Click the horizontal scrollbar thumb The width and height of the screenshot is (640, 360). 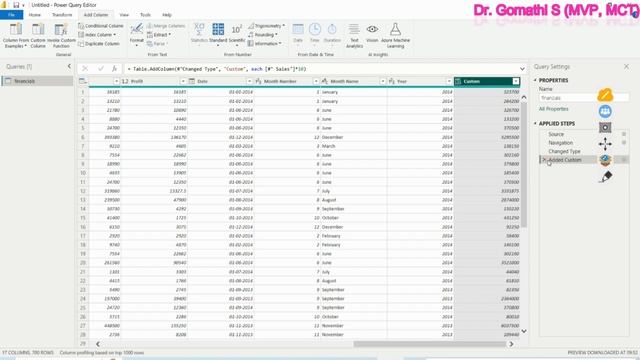point(430,344)
